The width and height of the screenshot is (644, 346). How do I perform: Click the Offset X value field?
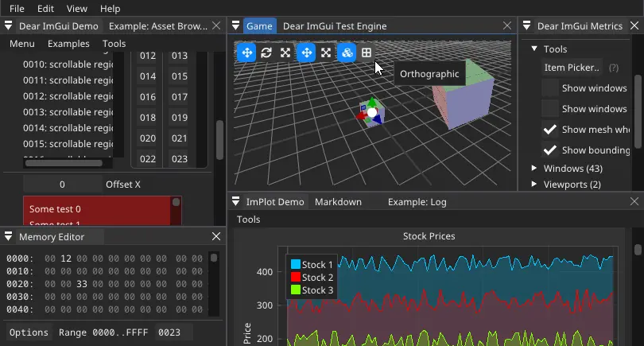(62, 185)
